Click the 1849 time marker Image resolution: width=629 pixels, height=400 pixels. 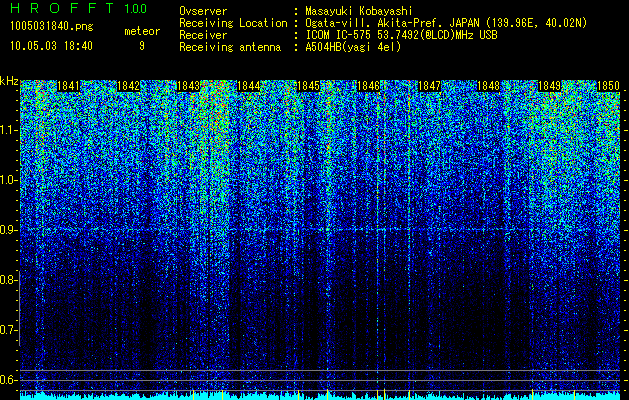[549, 86]
